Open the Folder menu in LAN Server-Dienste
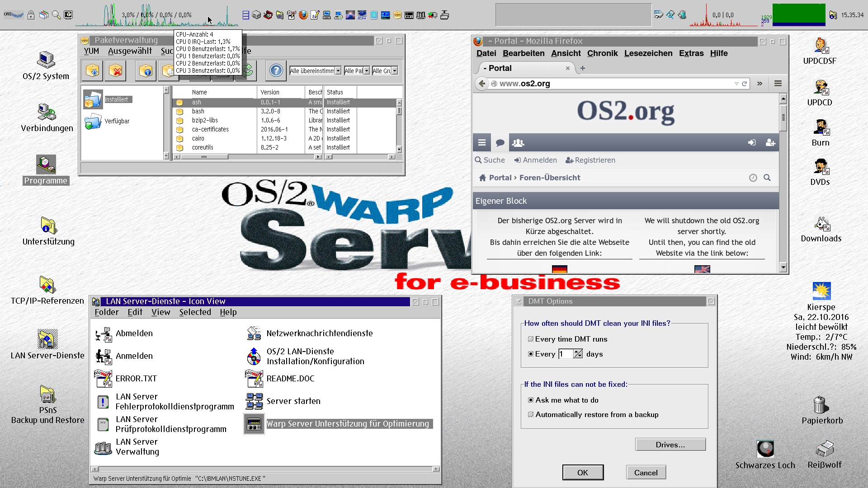 coord(107,312)
